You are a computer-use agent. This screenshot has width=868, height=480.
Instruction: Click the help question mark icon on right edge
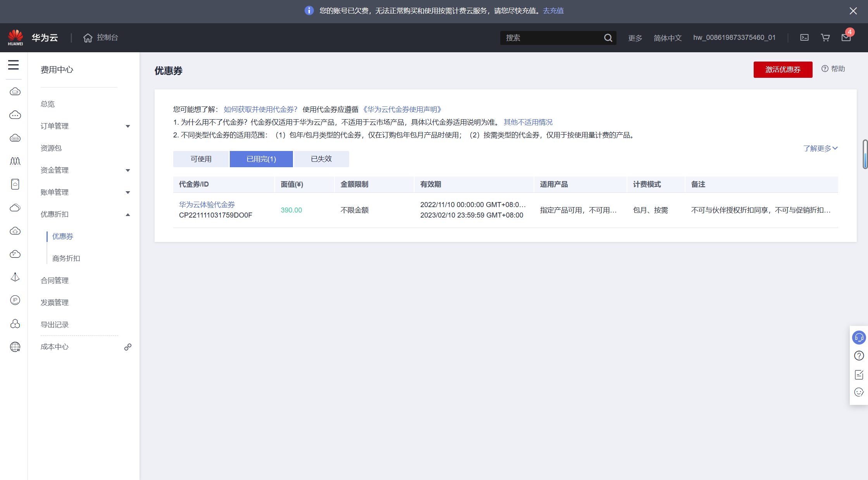click(859, 355)
